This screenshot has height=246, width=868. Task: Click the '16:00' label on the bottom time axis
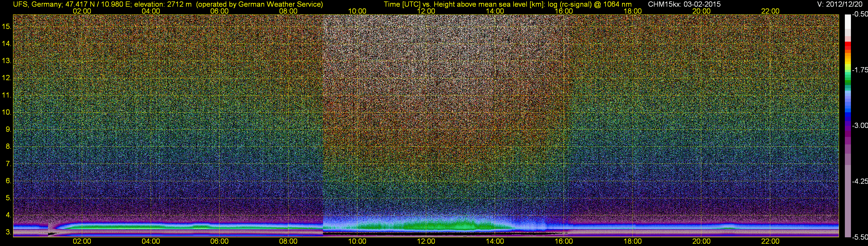[564, 241]
